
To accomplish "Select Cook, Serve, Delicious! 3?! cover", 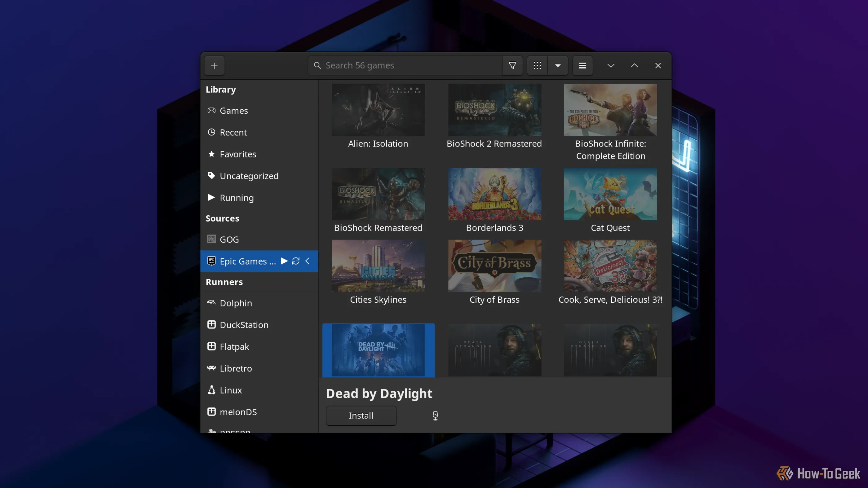I will tap(610, 266).
